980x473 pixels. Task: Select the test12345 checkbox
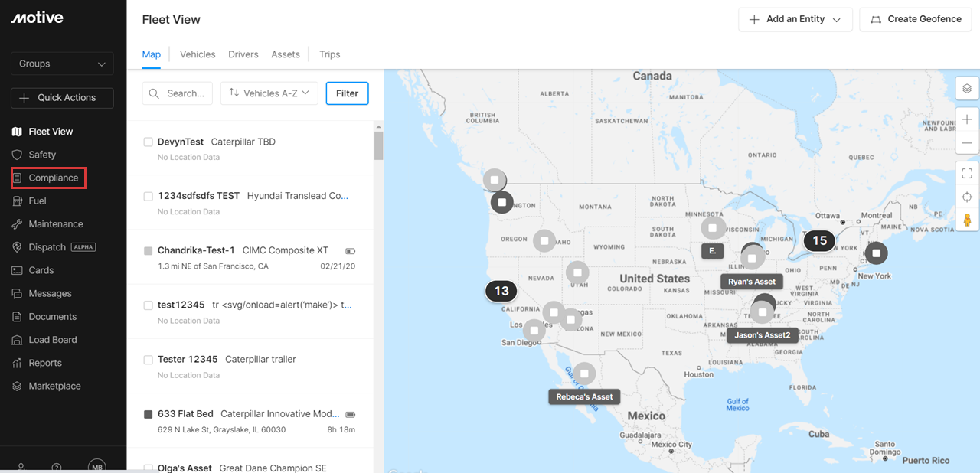(149, 305)
